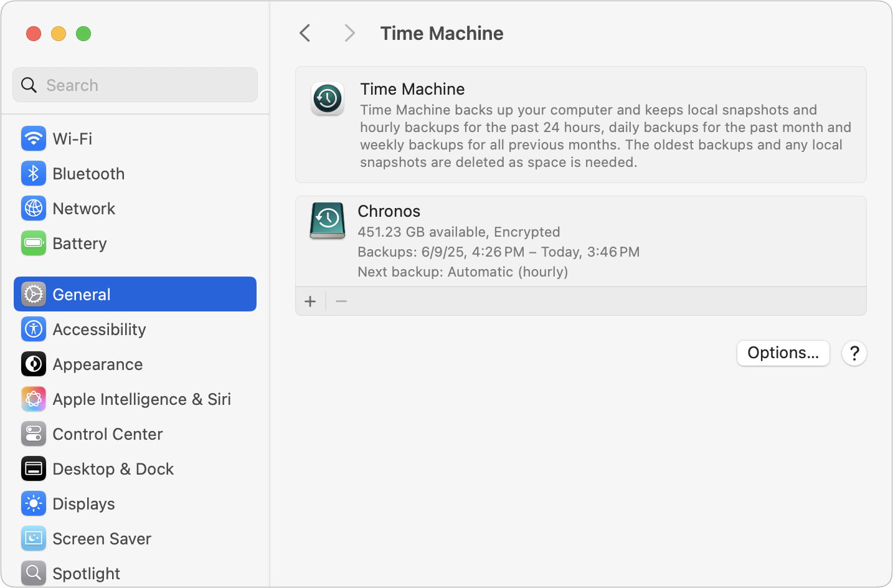Open Time Machine help with question mark
The height and width of the screenshot is (588, 893).
[854, 353]
